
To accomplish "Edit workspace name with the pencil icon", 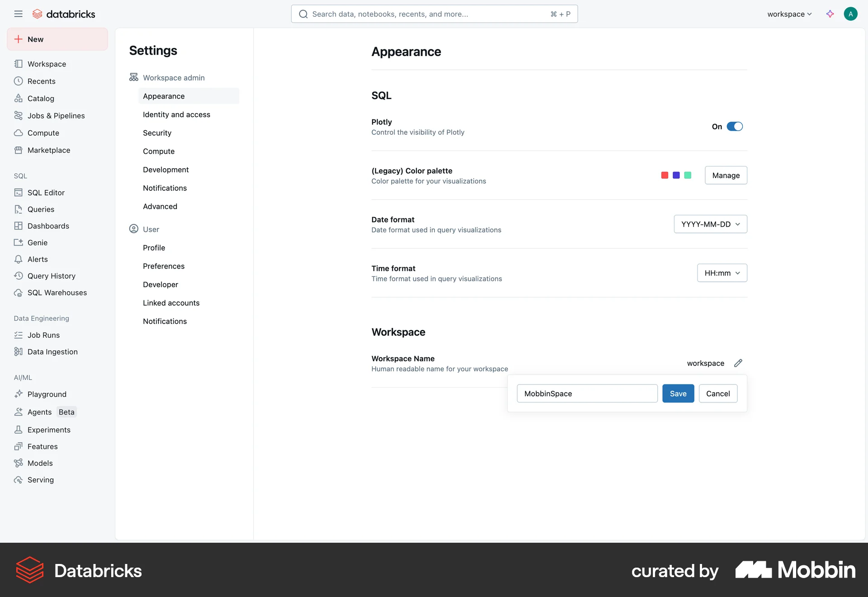I will (738, 363).
